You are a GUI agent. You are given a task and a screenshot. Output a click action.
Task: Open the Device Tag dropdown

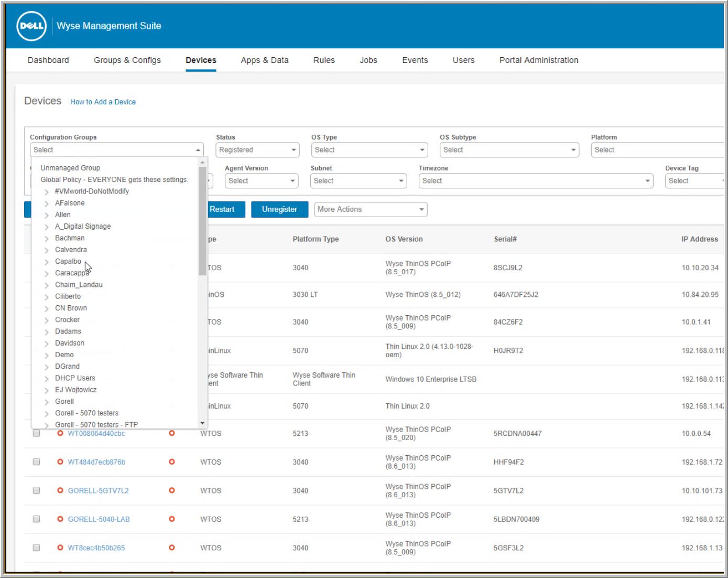(x=694, y=181)
